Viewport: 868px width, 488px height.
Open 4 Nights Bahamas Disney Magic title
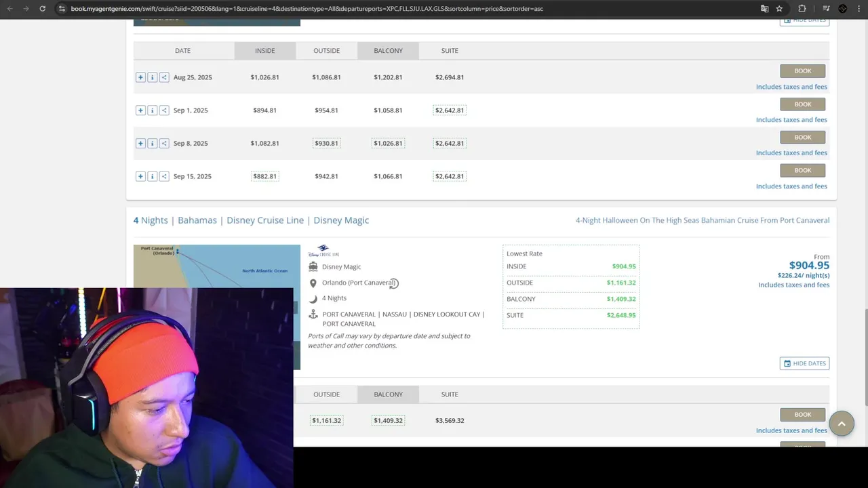coord(251,220)
